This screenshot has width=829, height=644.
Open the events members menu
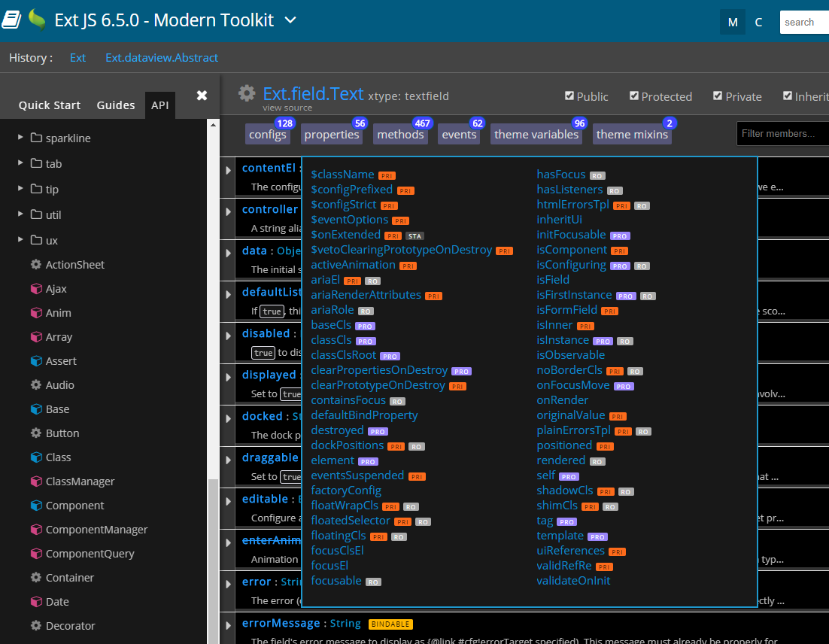tap(459, 135)
